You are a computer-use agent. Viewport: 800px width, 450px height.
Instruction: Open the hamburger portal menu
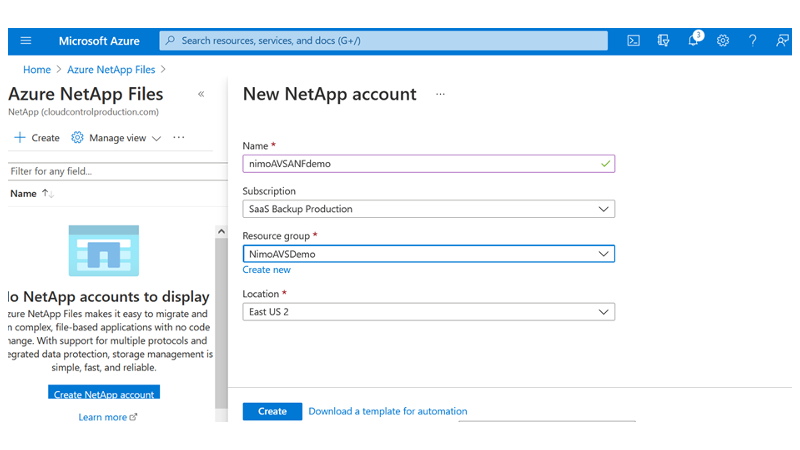click(26, 41)
